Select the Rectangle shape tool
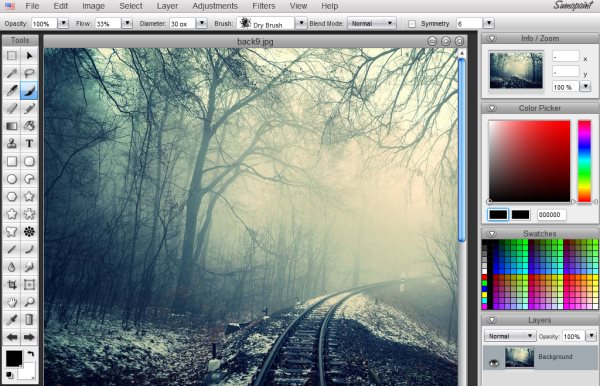This screenshot has width=600, height=386. click(x=12, y=161)
